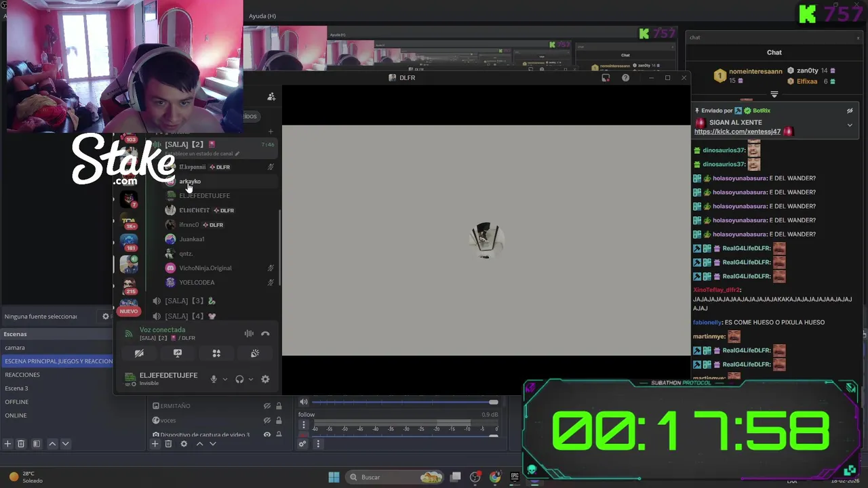
Task: Open source properties gear next to Ninguna fuente seleccionada
Action: pyautogui.click(x=105, y=317)
